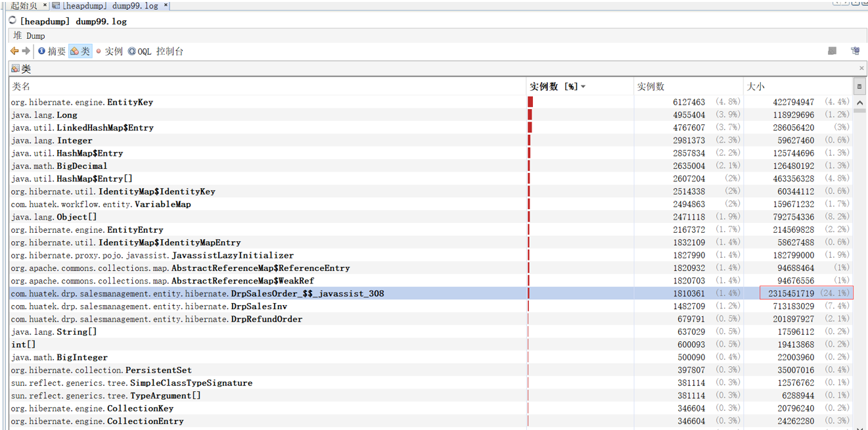
Task: Select the SimpleClassTypeSignature row
Action: pos(431,383)
